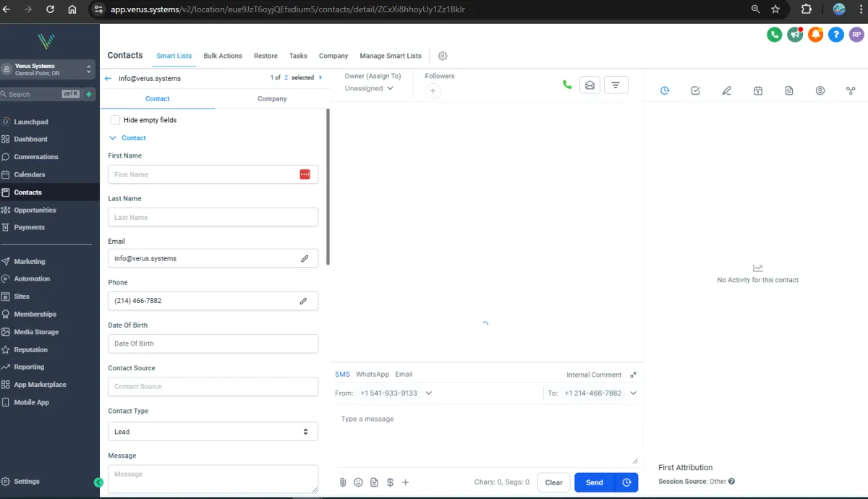
Task: Open the To number dropdown
Action: 600,393
